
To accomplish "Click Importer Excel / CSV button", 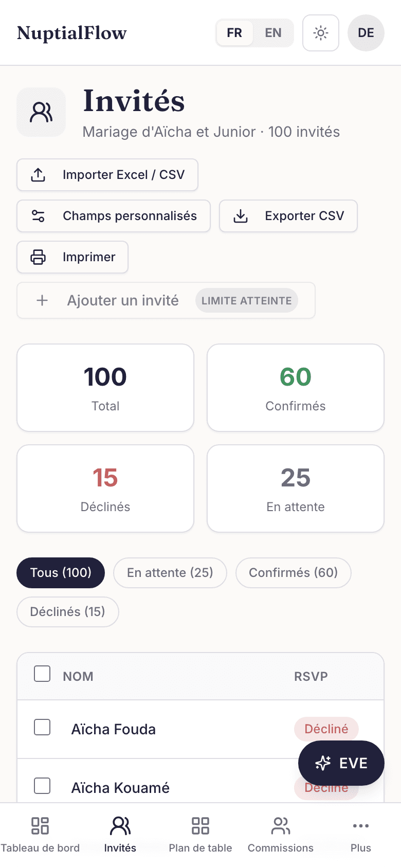I will tap(107, 175).
